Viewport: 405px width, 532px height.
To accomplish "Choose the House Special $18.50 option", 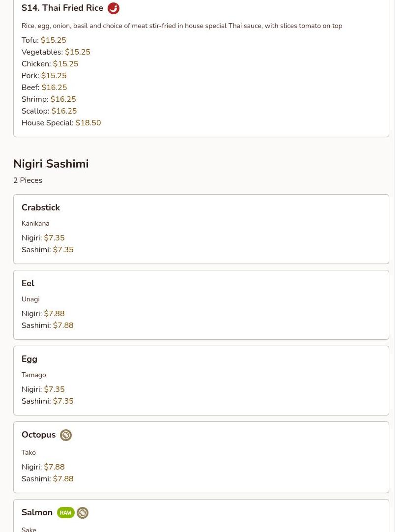I will point(61,123).
